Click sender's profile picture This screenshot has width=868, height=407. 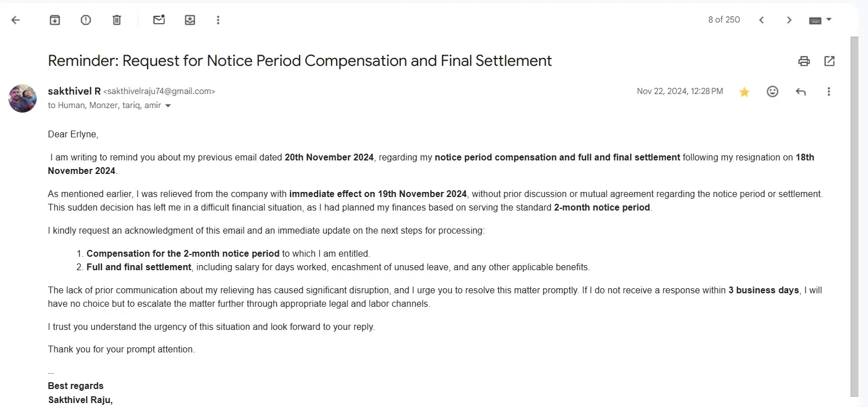pos(23,99)
